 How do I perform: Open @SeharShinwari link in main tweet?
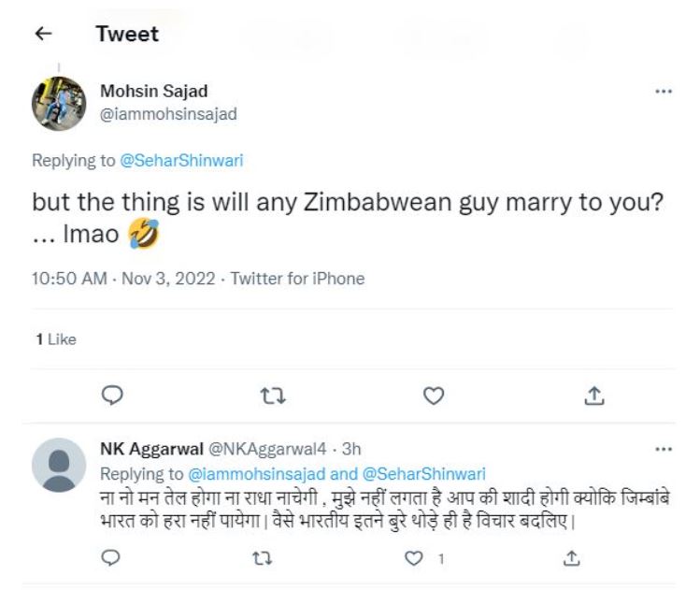(181, 160)
